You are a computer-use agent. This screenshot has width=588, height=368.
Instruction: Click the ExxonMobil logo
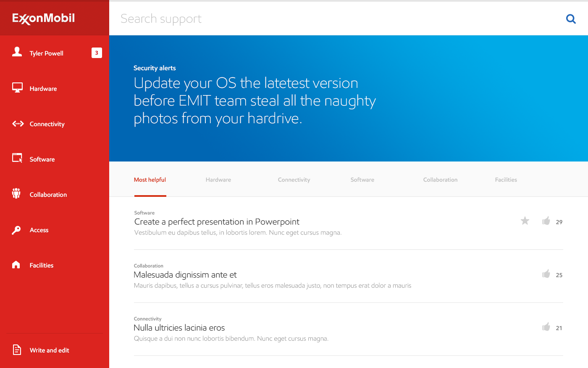pos(44,19)
